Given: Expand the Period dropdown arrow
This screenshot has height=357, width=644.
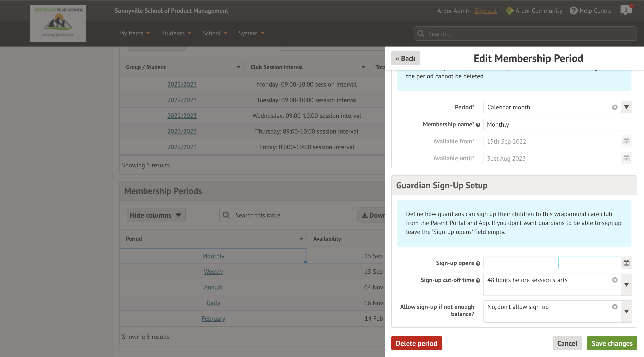Looking at the screenshot, I should 626,107.
